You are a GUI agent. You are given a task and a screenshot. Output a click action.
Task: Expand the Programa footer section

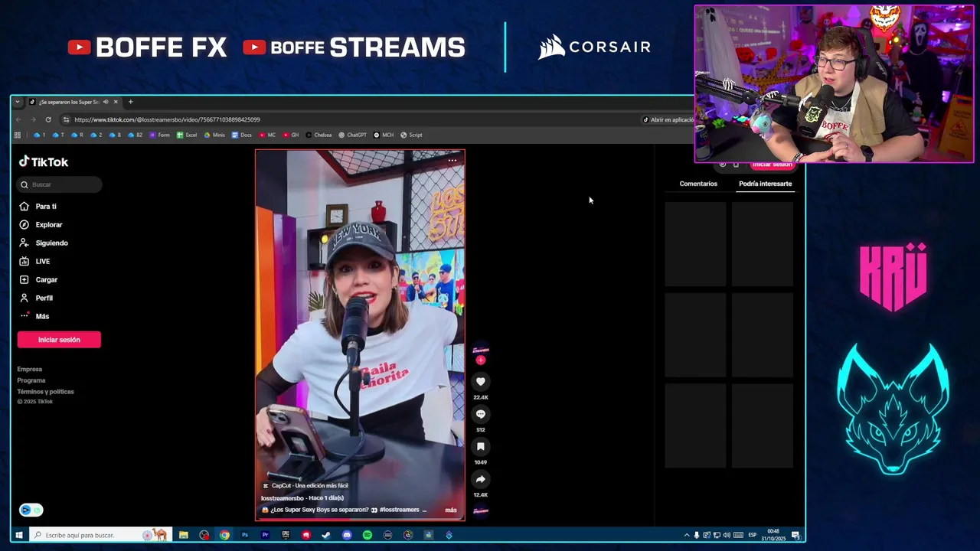pyautogui.click(x=31, y=380)
